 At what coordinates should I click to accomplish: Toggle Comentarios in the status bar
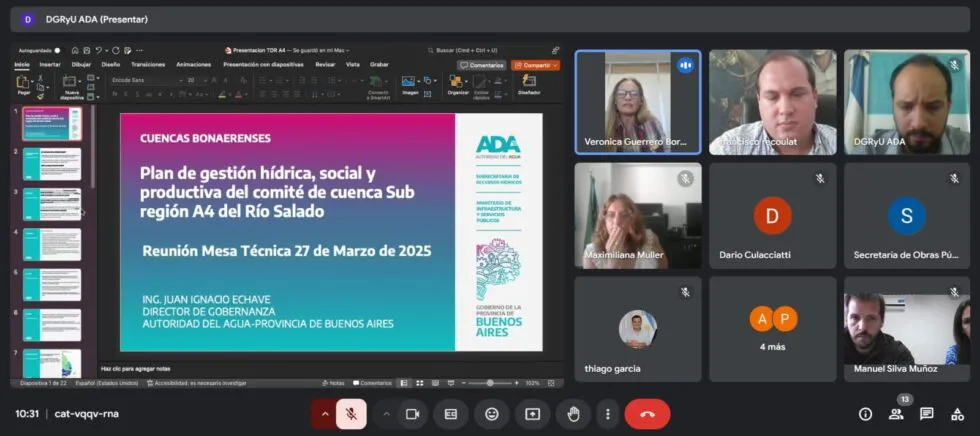[372, 383]
